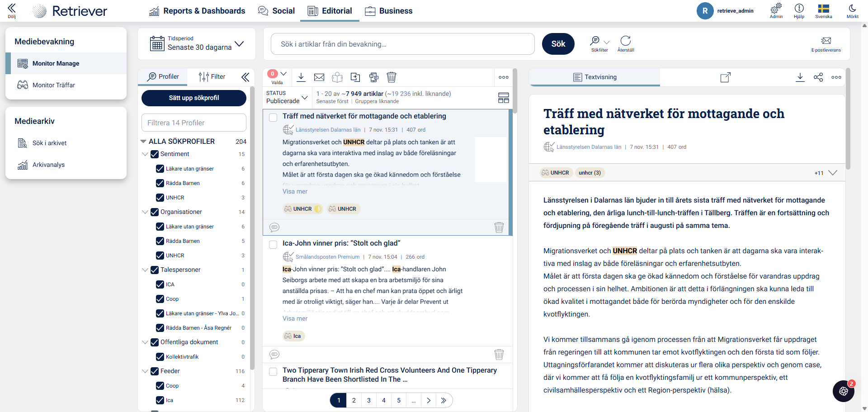Open the Social section
Viewport: 868px width, 412px height.
coord(276,11)
